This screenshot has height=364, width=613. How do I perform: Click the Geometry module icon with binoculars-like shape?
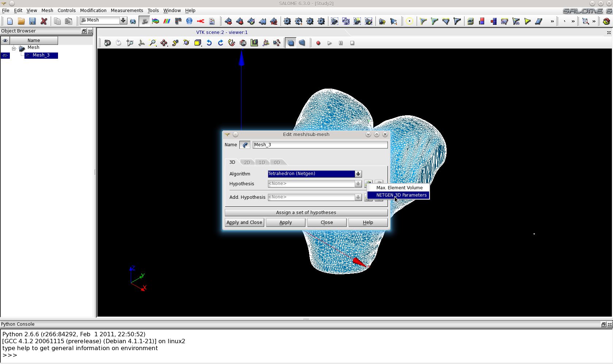tap(133, 21)
